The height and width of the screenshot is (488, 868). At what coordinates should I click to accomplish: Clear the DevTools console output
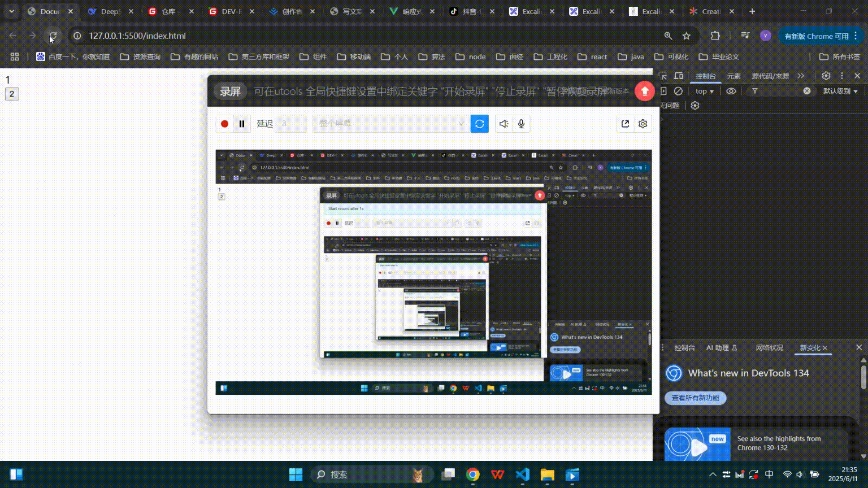678,91
